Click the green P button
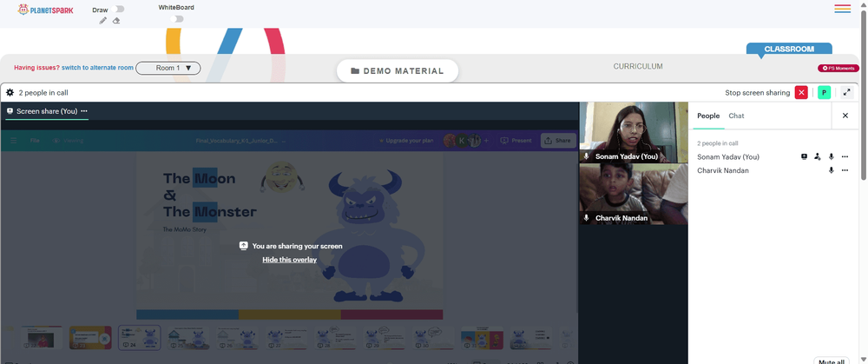The width and height of the screenshot is (868, 364). (825, 93)
